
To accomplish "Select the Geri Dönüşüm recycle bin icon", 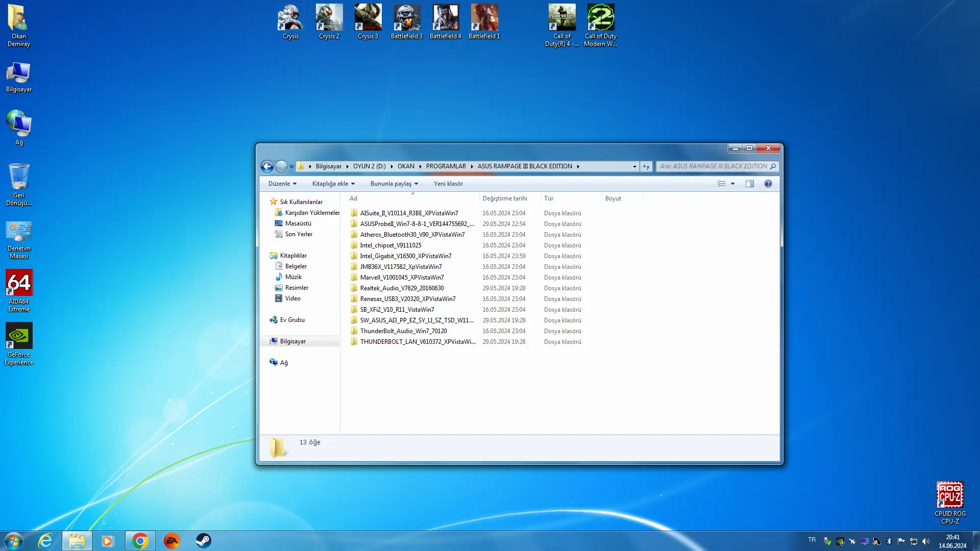I will click(19, 185).
